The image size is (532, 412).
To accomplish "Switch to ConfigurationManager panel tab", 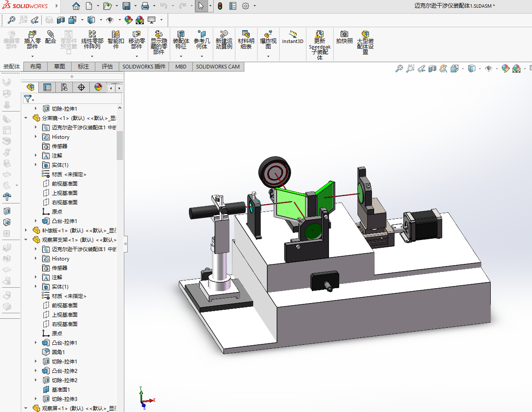I will coord(64,87).
